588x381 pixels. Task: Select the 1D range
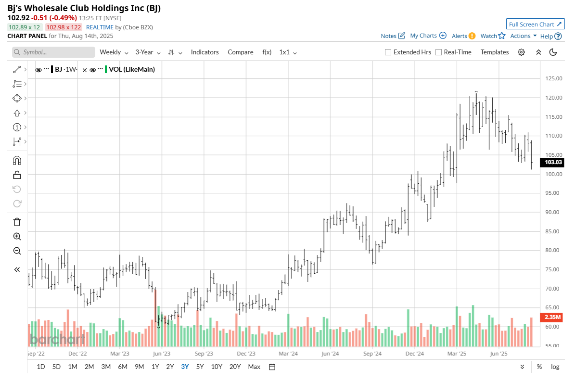coord(41,367)
